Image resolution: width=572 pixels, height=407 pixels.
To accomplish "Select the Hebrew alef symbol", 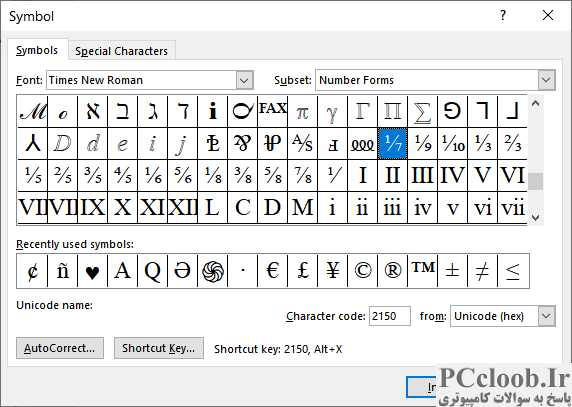I will (x=93, y=111).
